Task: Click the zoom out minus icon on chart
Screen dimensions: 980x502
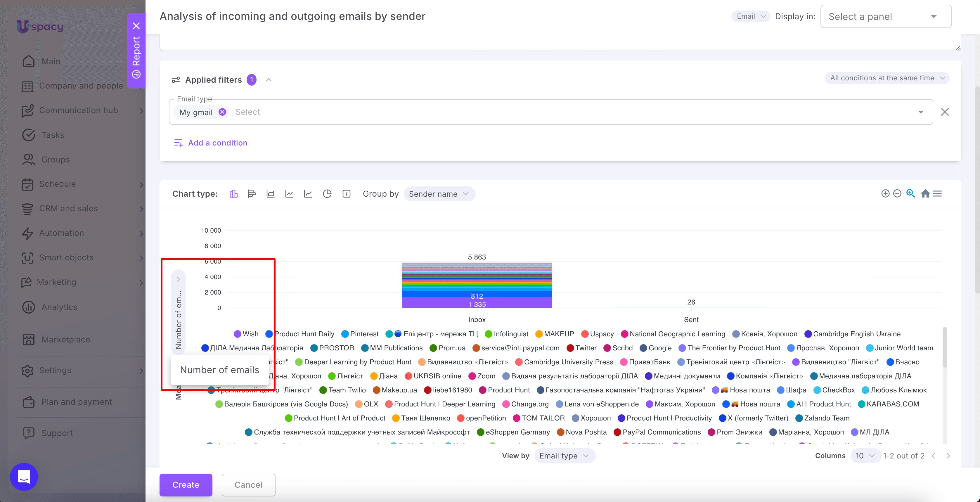Action: point(897,193)
